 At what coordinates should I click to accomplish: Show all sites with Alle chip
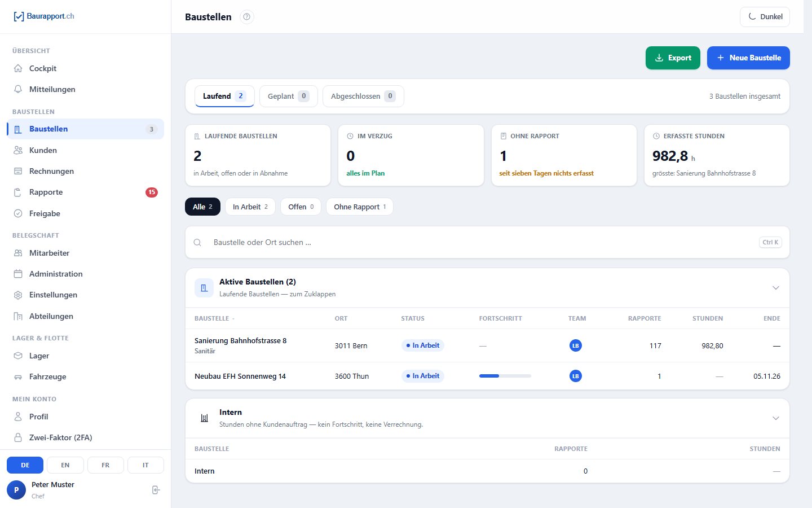coord(202,207)
